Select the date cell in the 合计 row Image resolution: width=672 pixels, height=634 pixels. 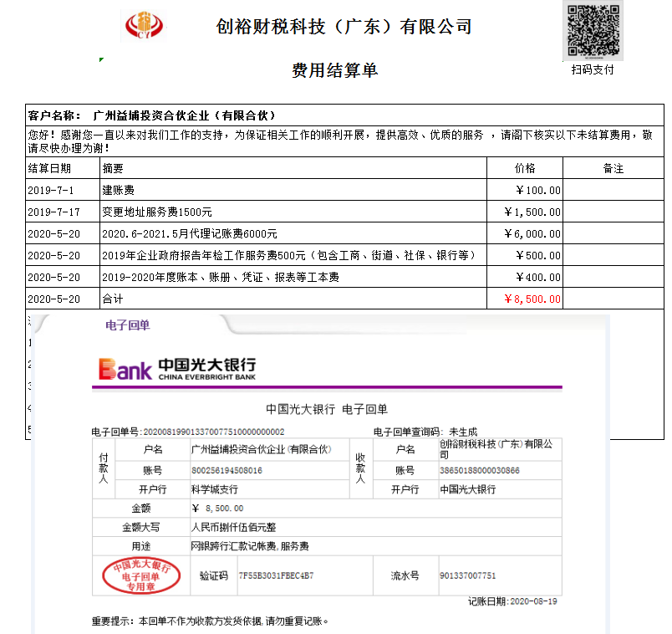pos(63,299)
